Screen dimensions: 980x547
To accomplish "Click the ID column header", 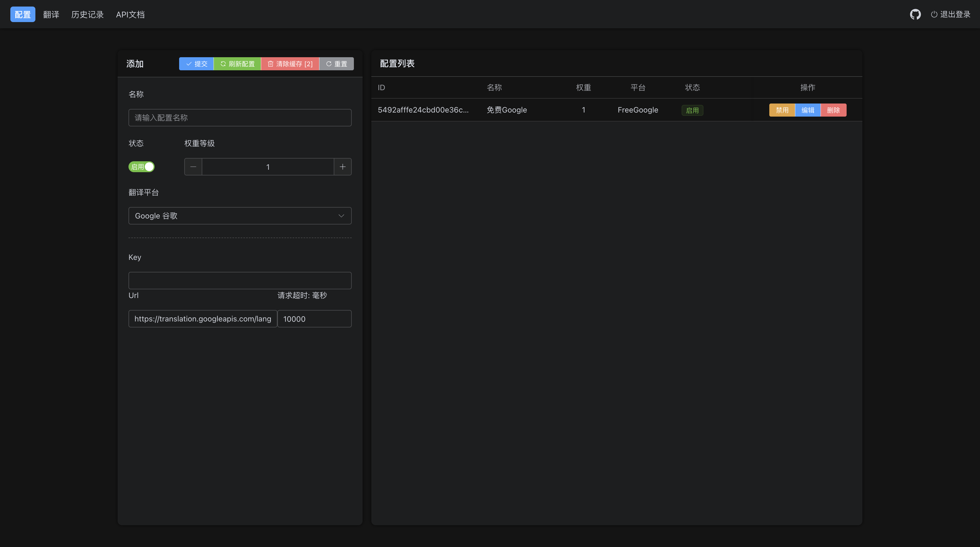I will (x=381, y=87).
